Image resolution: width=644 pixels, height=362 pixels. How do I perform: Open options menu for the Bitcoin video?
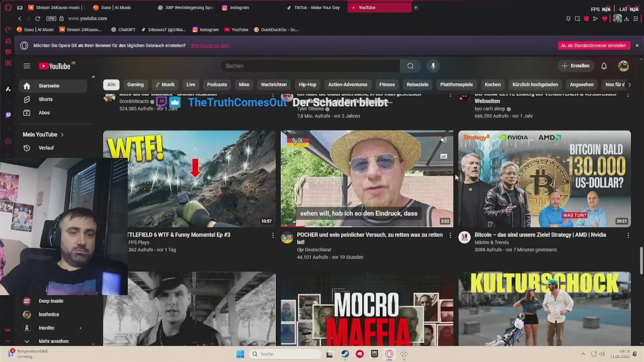click(628, 235)
